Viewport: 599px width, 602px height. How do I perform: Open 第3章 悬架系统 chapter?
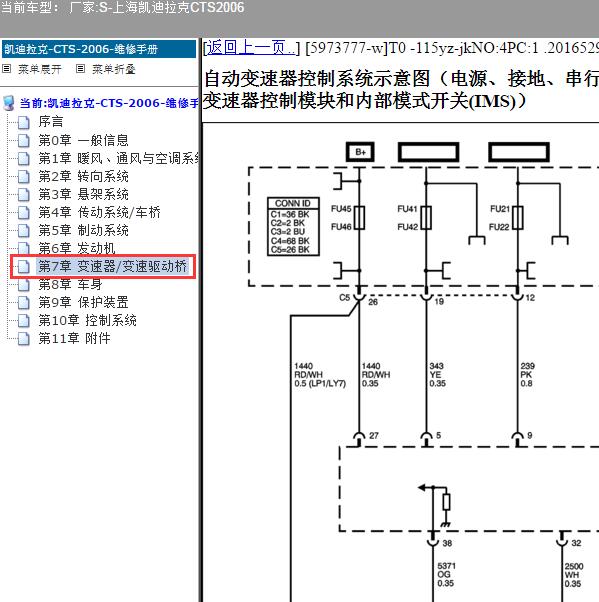83,194
